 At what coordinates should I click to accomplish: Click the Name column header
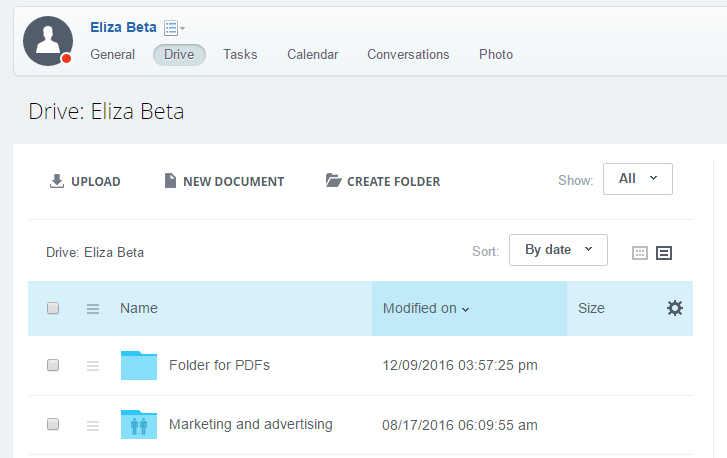click(x=139, y=308)
